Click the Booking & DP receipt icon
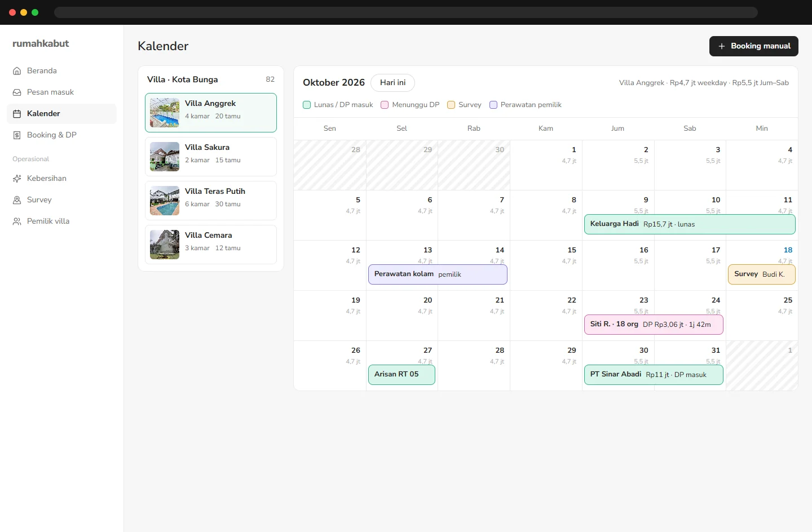The height and width of the screenshot is (532, 812). coord(17,135)
